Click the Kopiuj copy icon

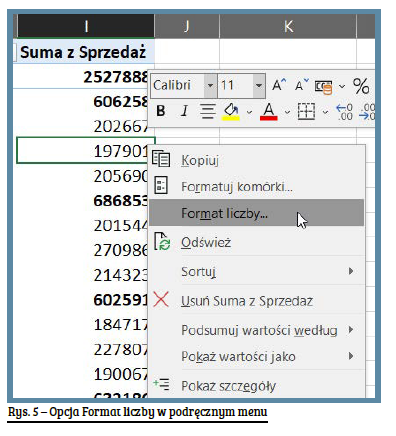point(161,158)
